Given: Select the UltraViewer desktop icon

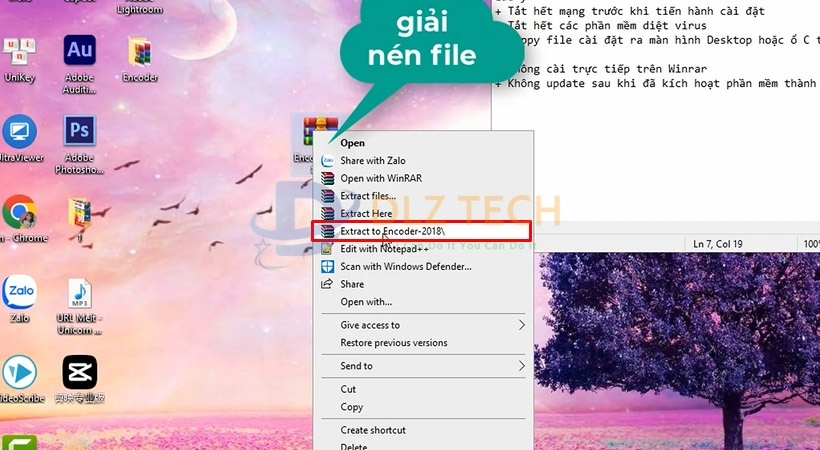Looking at the screenshot, I should pos(18,132).
